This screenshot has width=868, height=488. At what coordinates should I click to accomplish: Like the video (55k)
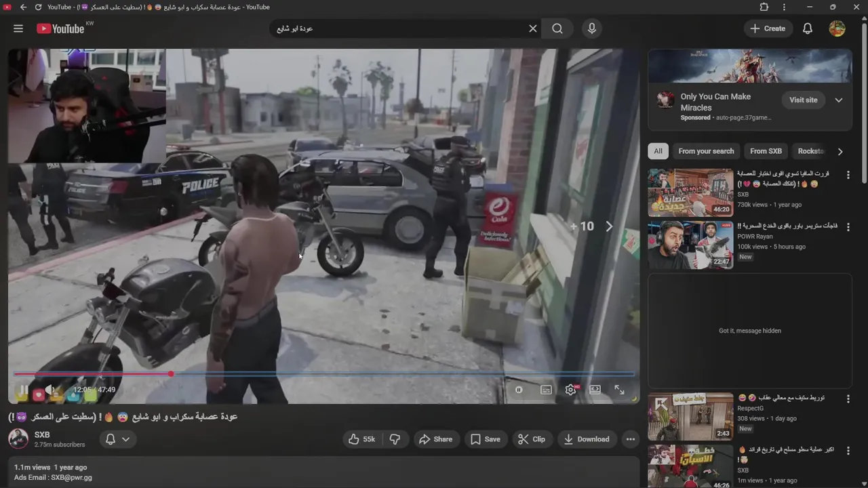click(x=362, y=439)
